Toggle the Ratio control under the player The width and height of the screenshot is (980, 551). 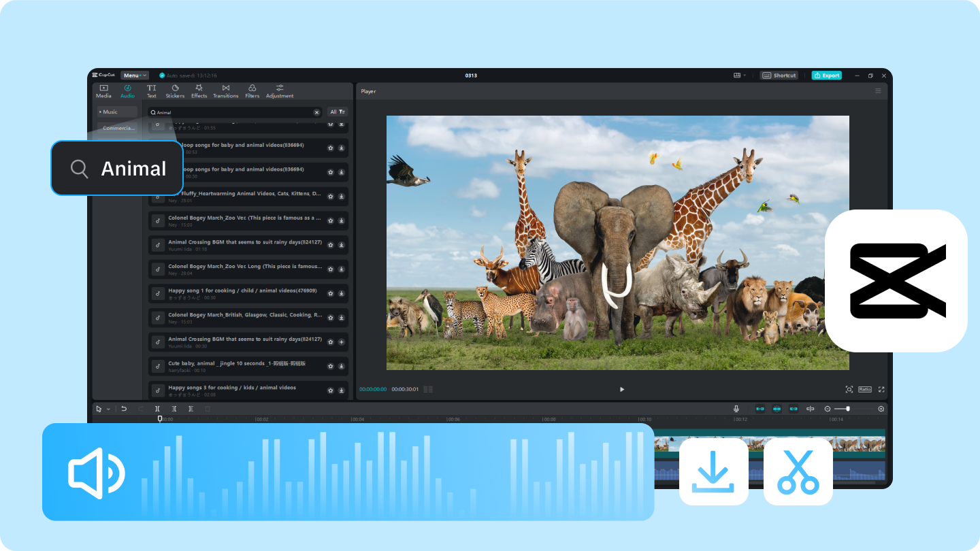[864, 389]
